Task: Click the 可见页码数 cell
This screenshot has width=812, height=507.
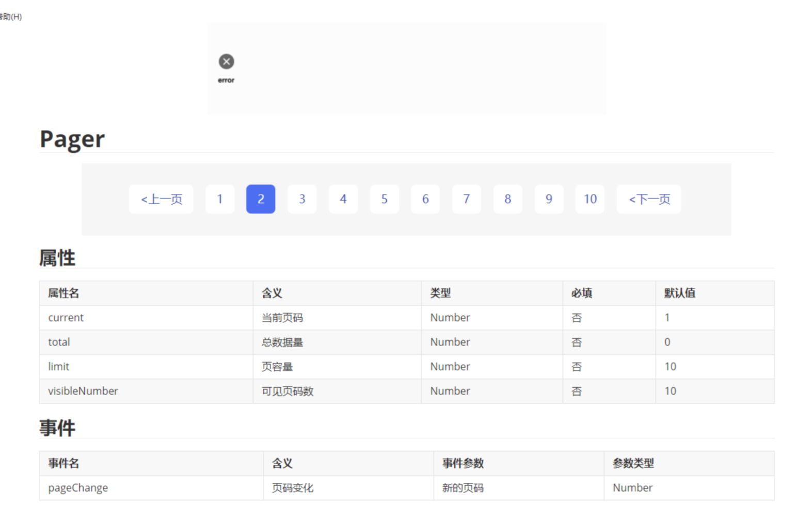Action: pos(337,391)
